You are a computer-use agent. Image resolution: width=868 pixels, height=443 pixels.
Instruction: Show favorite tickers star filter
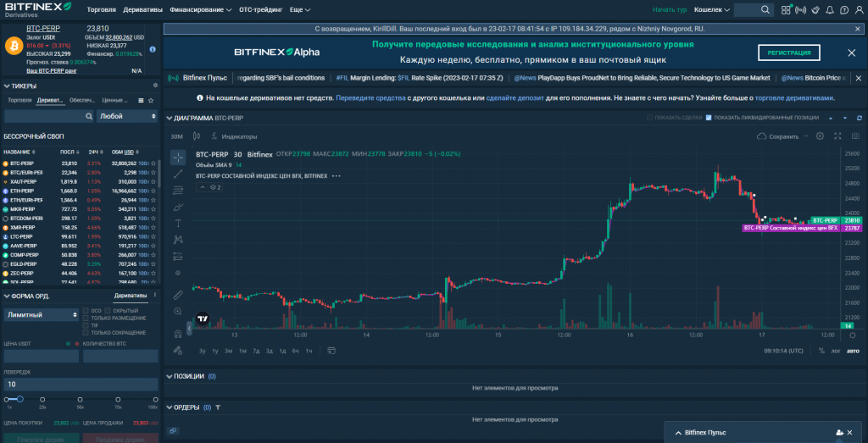click(x=151, y=100)
